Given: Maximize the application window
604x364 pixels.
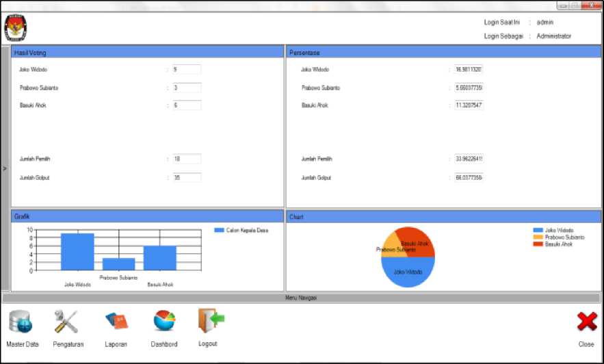Looking at the screenshot, I should (x=575, y=5).
